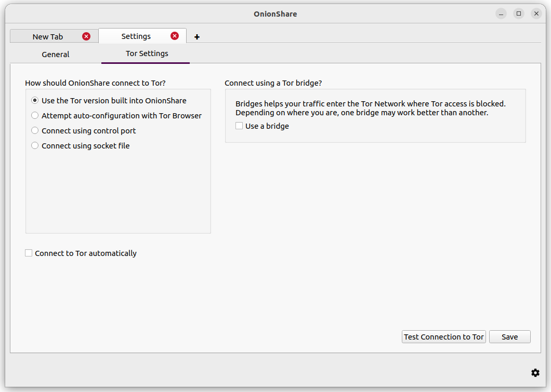Click the Bridges help description text
This screenshot has width=551, height=392.
(371, 108)
